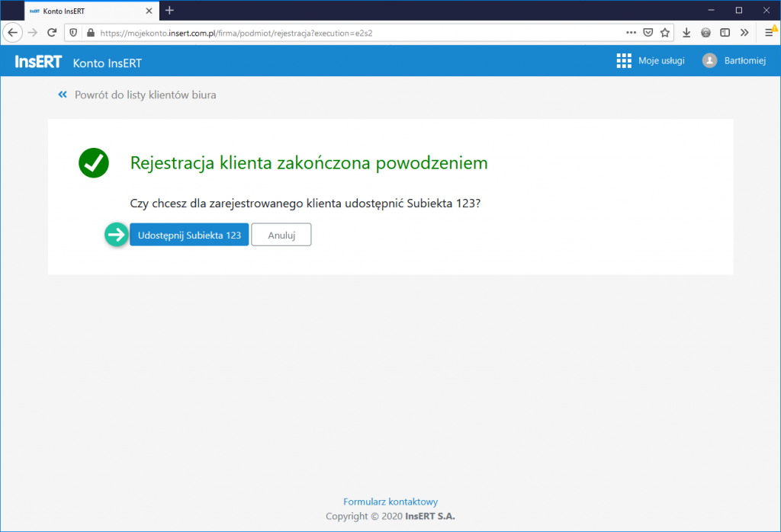Click Copyright 2020 InsERT S.A. footer text
Image resolution: width=781 pixels, height=532 pixels.
click(x=390, y=517)
